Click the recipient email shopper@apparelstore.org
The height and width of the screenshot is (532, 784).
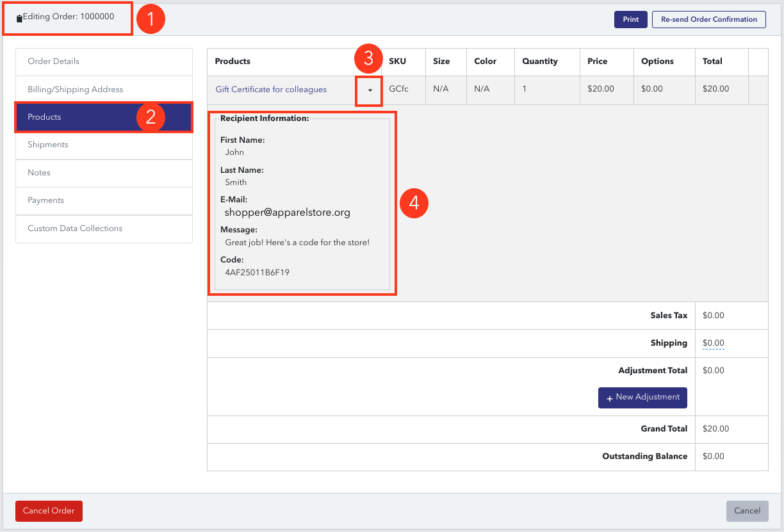[x=288, y=213]
